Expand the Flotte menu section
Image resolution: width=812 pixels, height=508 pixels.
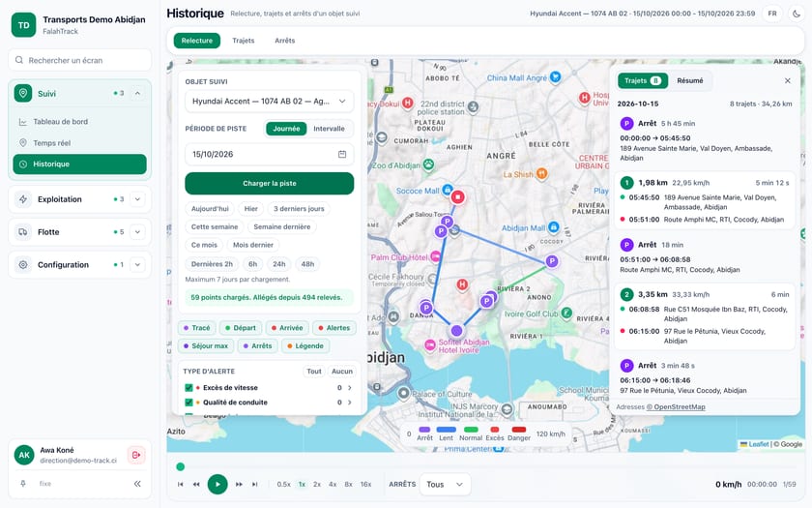tap(137, 231)
